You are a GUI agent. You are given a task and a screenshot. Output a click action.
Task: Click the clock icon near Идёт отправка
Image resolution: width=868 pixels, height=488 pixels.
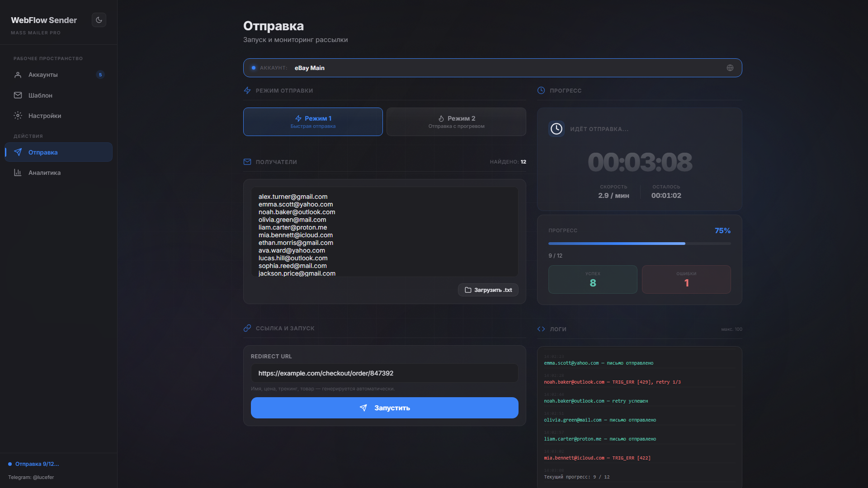coord(557,129)
